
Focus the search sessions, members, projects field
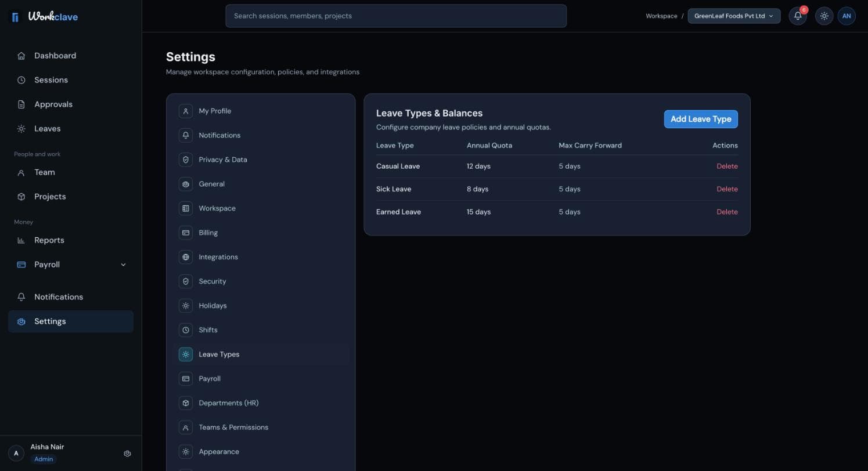[396, 16]
